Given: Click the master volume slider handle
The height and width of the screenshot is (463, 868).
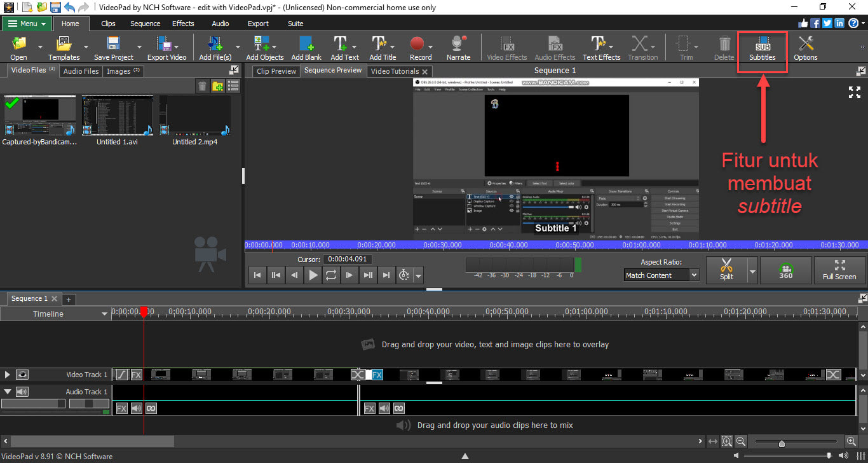Looking at the screenshot, I should [829, 455].
